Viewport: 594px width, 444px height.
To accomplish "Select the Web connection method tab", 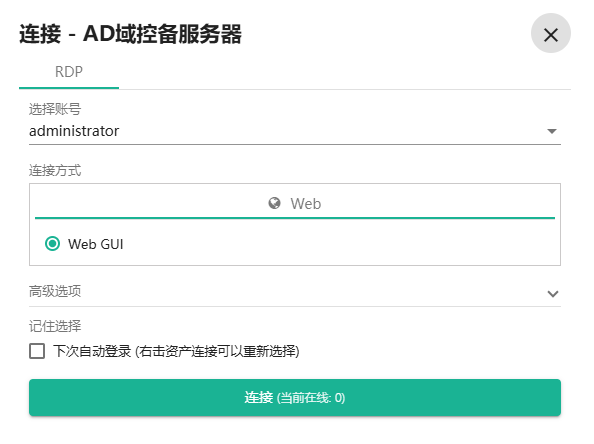I will click(x=295, y=203).
